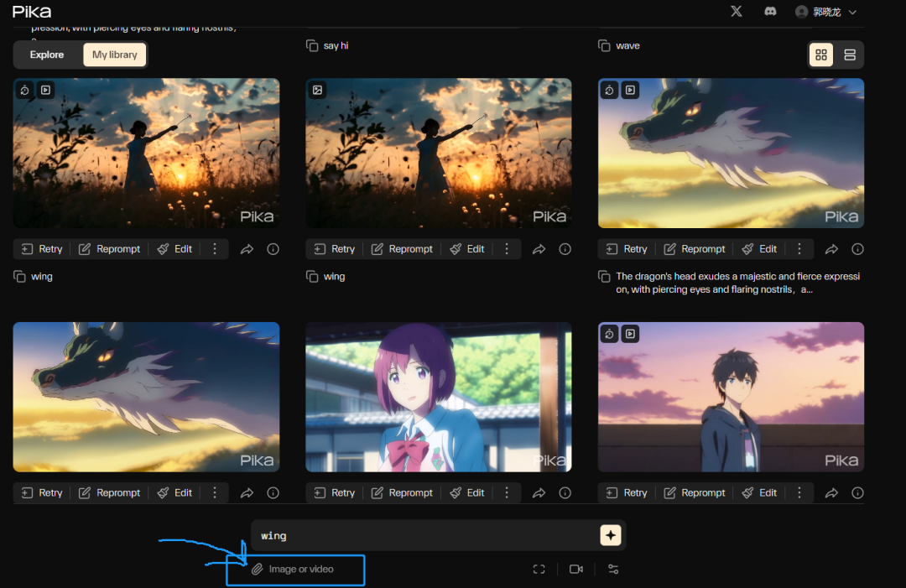Copy the "wave" prompt

click(604, 45)
